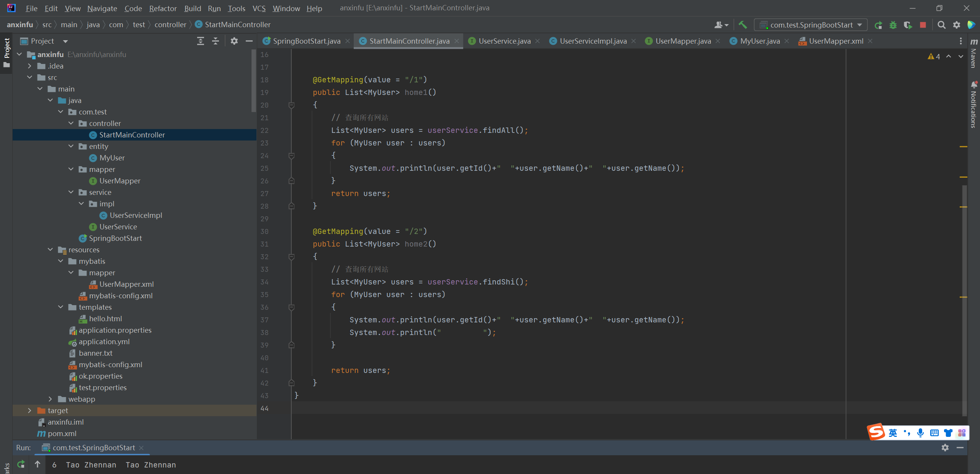Click the Debug bug icon in toolbar

coord(893,25)
